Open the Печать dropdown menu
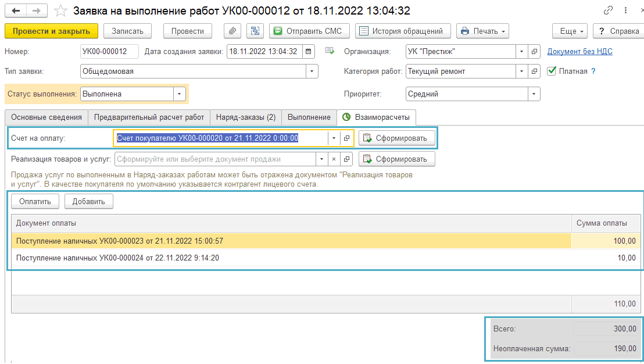 [x=482, y=31]
